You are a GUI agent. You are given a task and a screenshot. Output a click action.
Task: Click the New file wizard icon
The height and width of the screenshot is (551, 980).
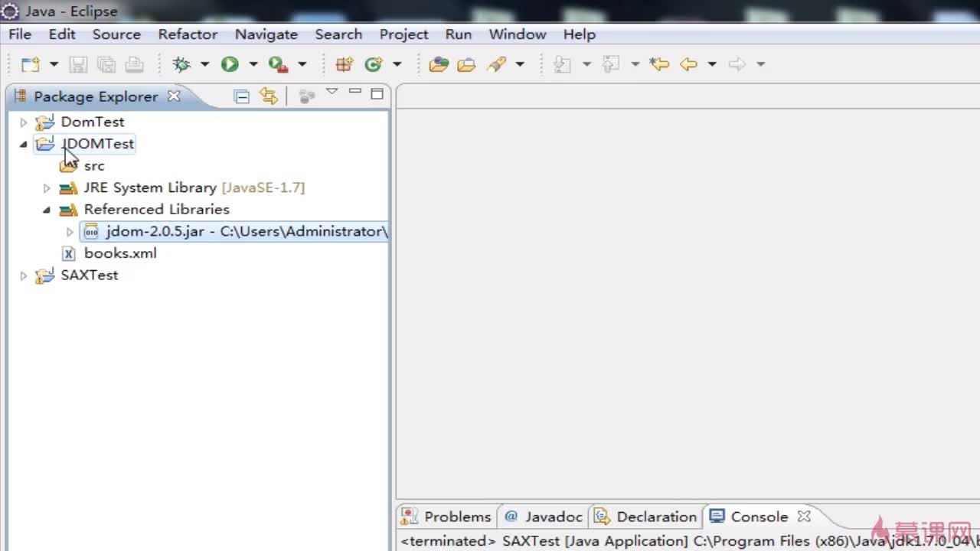coord(31,64)
